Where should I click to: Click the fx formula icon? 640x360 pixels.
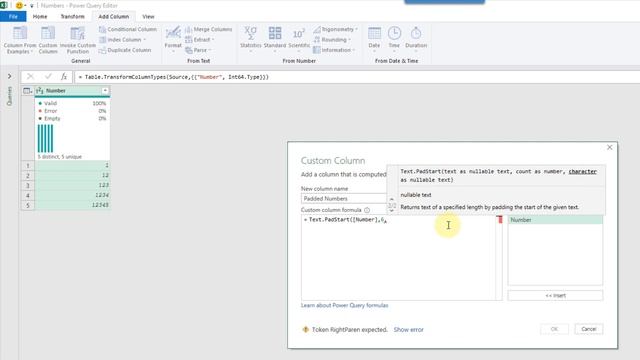64,76
